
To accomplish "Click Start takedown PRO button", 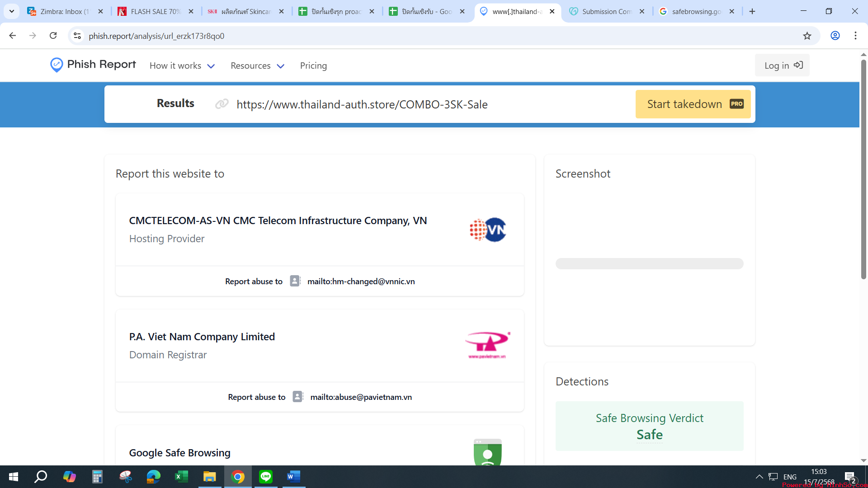I will pyautogui.click(x=693, y=104).
